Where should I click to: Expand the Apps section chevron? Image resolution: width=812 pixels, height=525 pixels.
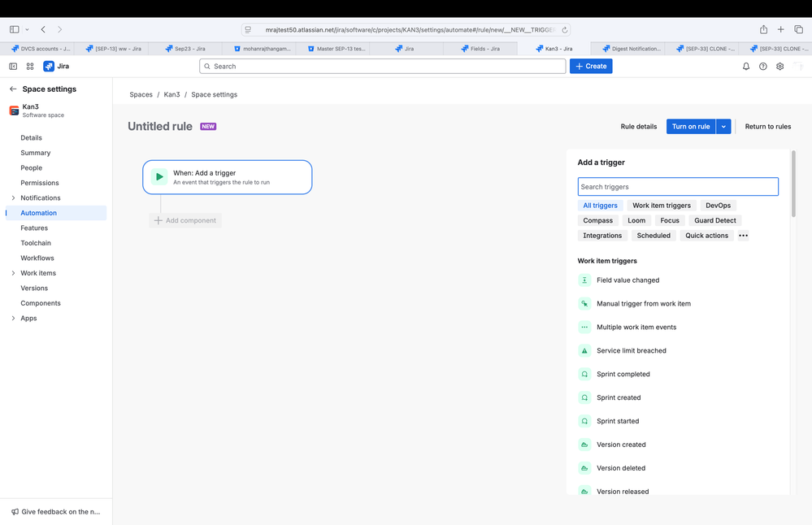pyautogui.click(x=13, y=318)
